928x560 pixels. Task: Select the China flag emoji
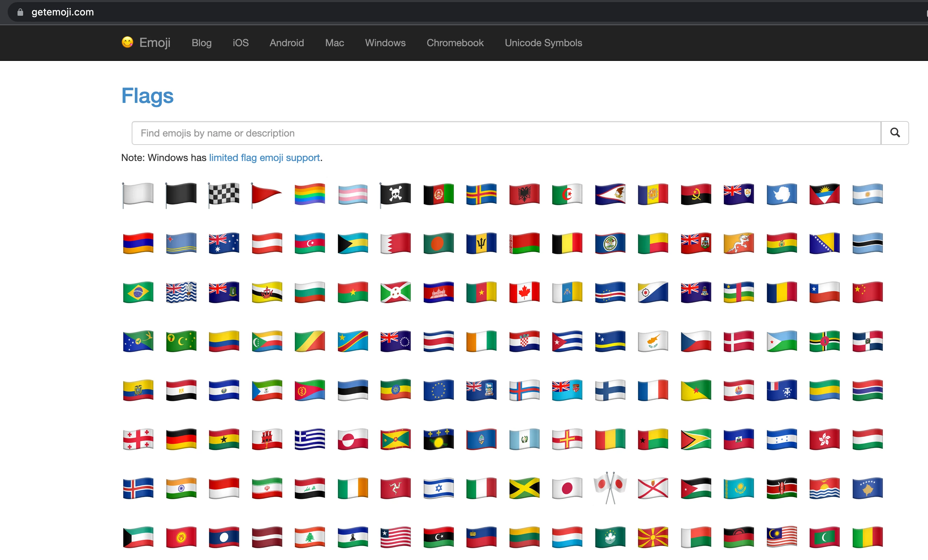[x=868, y=292]
